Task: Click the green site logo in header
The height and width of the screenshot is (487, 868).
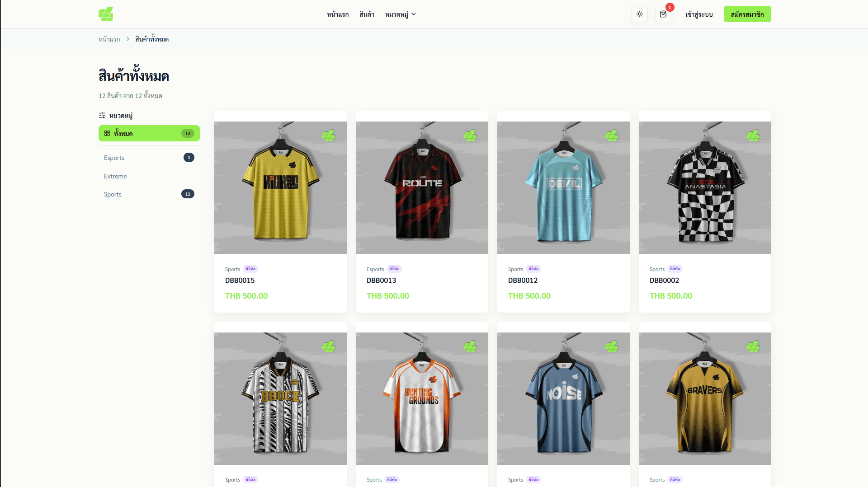Action: point(106,14)
